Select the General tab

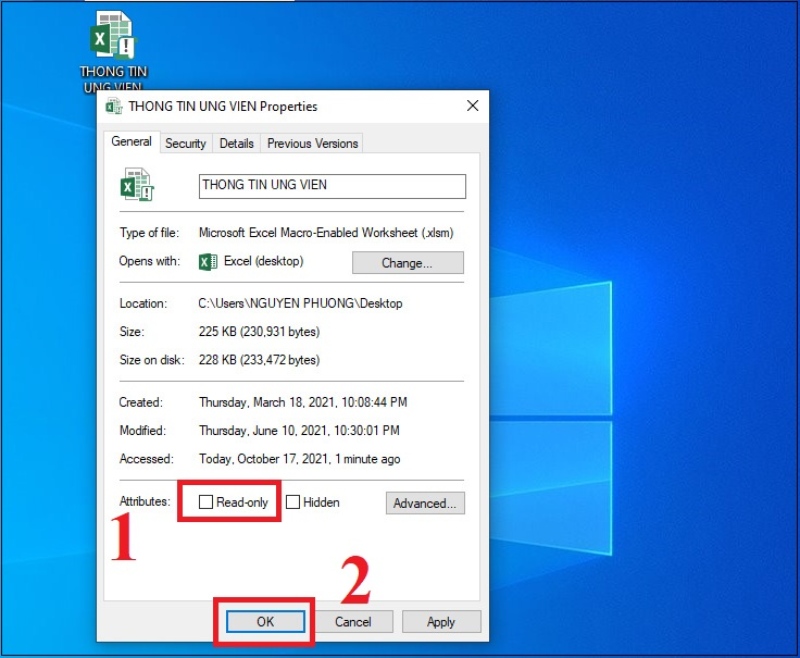[132, 142]
